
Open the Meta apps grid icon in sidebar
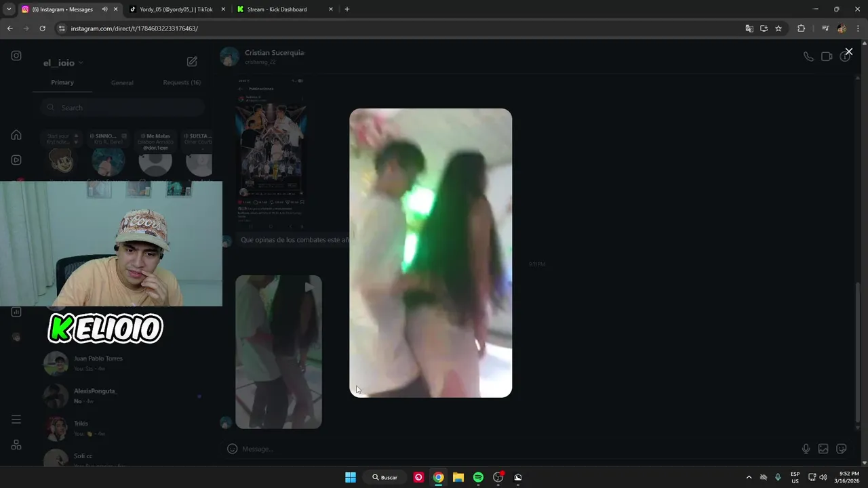coord(16,445)
